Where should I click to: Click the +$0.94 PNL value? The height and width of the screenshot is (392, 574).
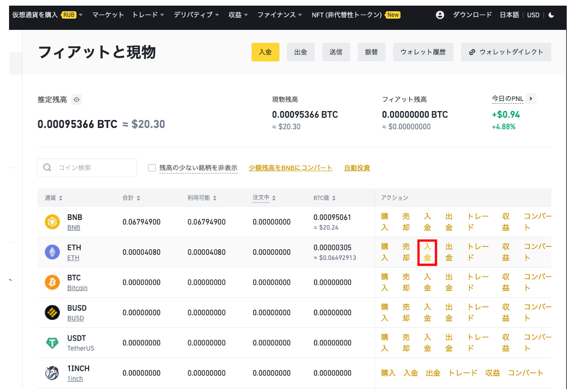(506, 115)
